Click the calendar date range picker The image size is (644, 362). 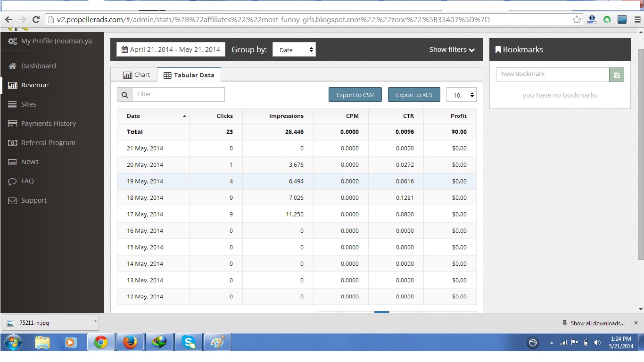pyautogui.click(x=171, y=49)
